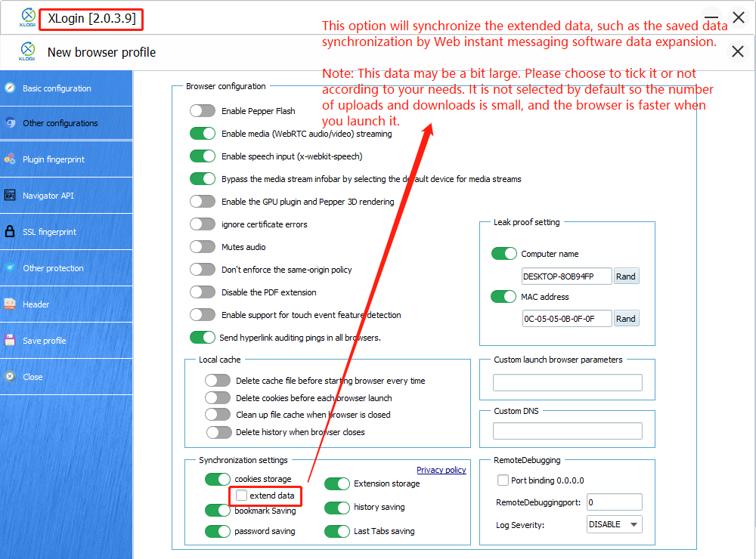Click the Navigator API sidebar icon
The height and width of the screenshot is (559, 756).
(10, 195)
